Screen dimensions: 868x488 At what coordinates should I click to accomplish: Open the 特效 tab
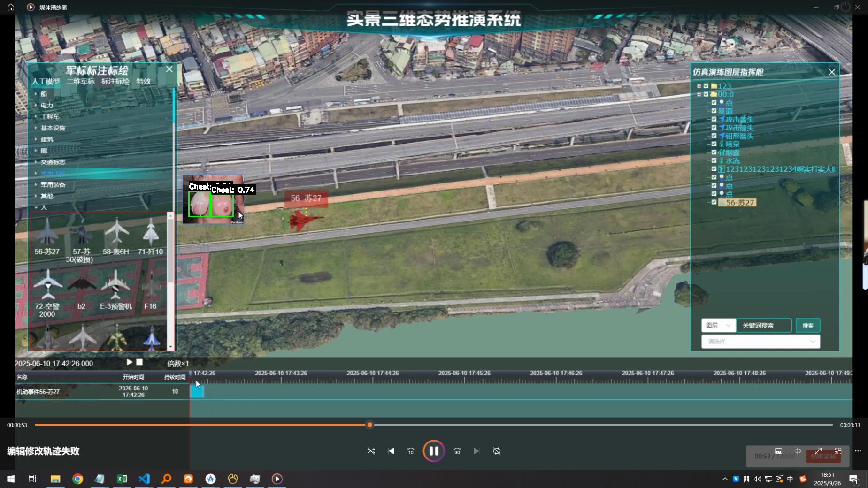143,81
